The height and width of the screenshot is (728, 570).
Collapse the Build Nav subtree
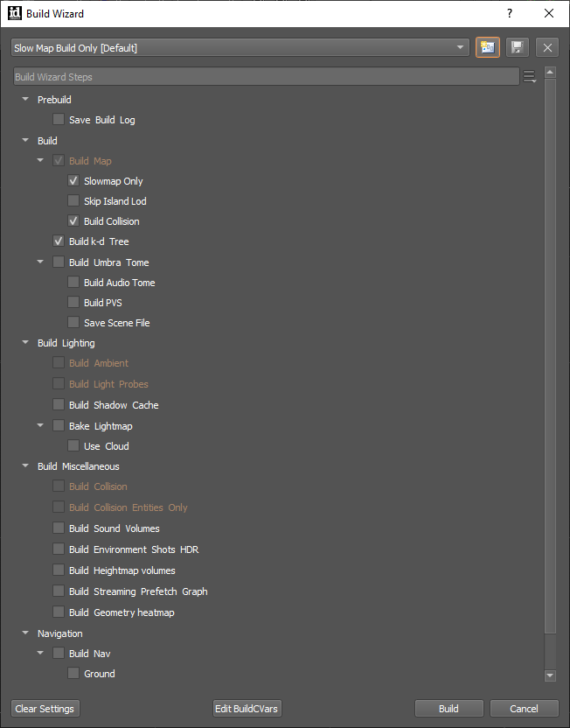[x=40, y=654]
